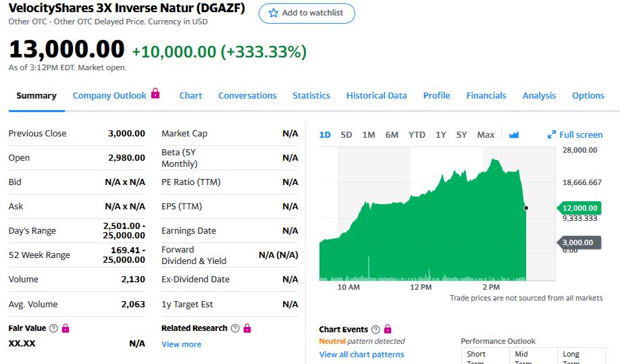620x364 pixels.
Task: Click the 28,000.00 chart axis label
Action: point(579,150)
